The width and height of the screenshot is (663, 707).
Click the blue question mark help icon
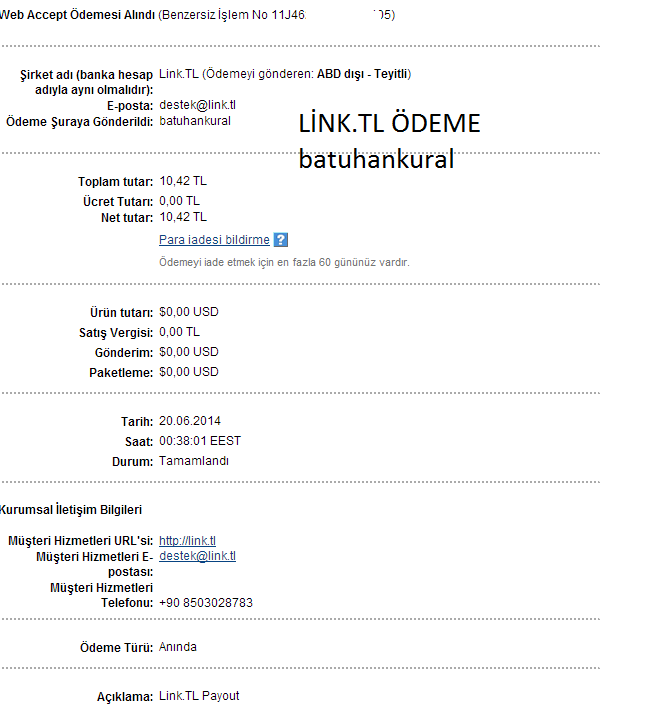(x=281, y=240)
